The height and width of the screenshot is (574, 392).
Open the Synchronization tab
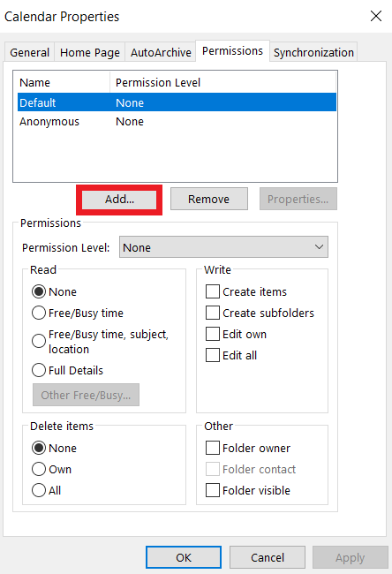(313, 52)
